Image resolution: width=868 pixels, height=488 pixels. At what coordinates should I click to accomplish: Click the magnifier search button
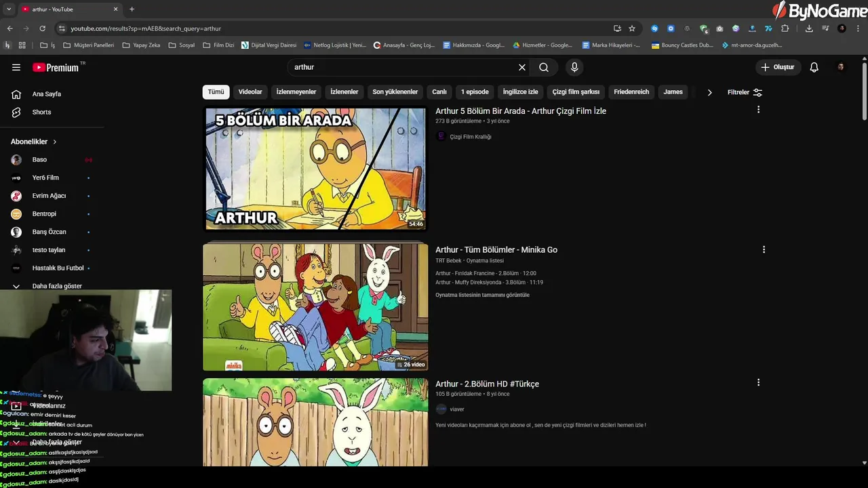(x=544, y=67)
